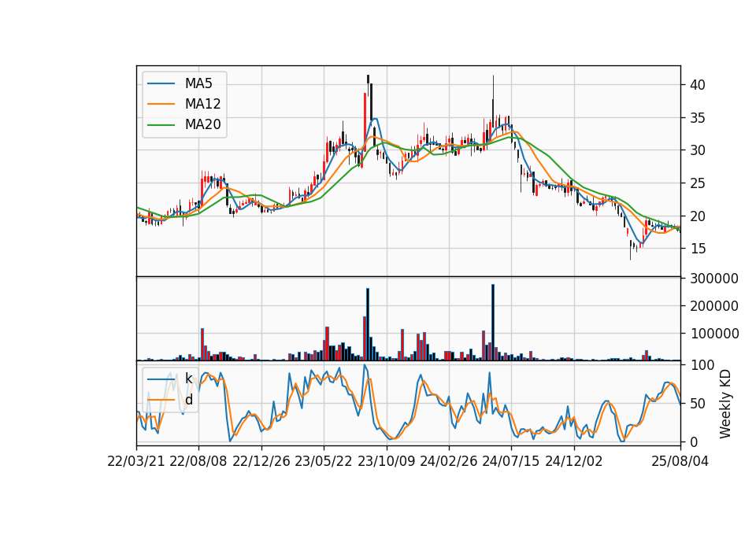This screenshot has height=543, width=756.
Task: Click the 24/12/02 date tick label
Action: point(574,461)
